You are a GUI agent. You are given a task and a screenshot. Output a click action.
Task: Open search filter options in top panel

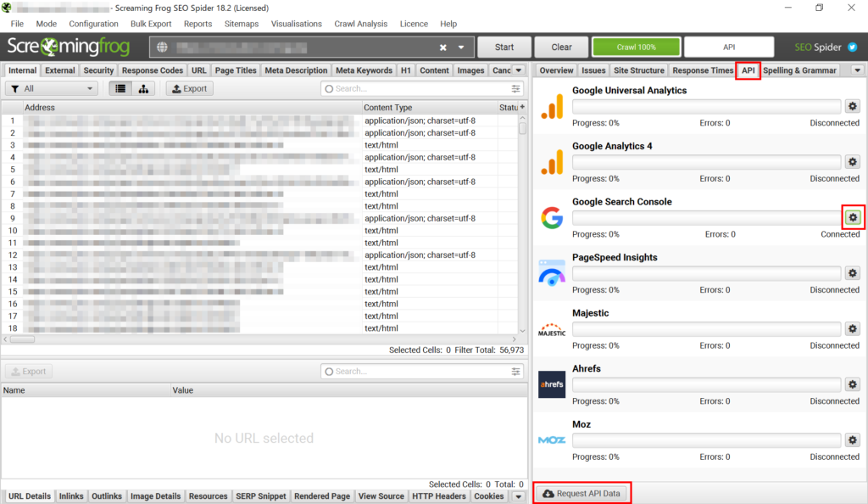(x=516, y=88)
